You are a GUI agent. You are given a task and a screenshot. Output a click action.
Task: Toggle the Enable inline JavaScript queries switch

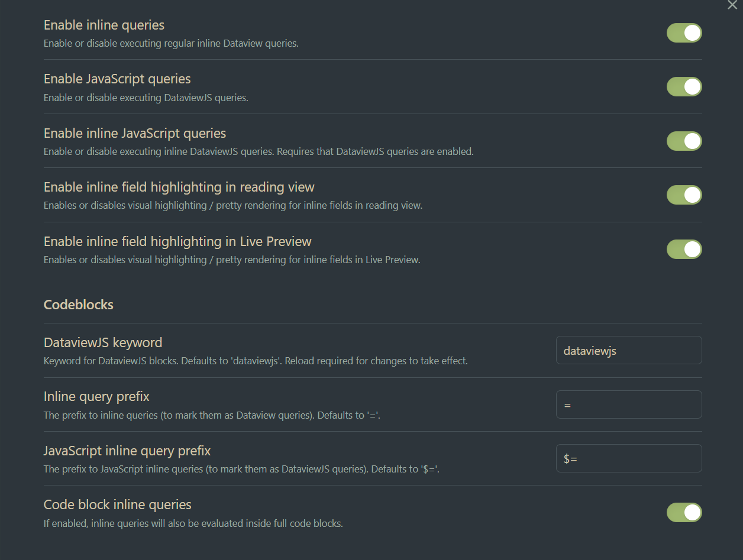tap(684, 141)
